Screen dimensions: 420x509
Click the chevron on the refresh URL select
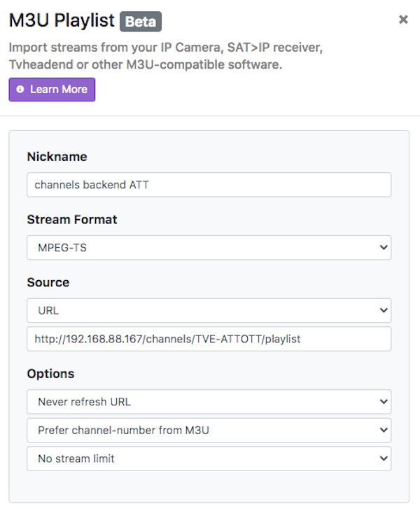[382, 402]
